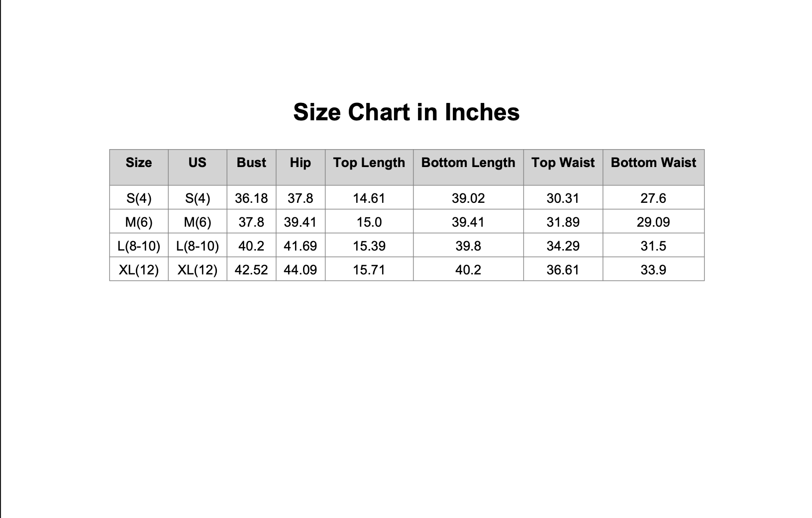Select the Bust column header cell

click(x=251, y=163)
